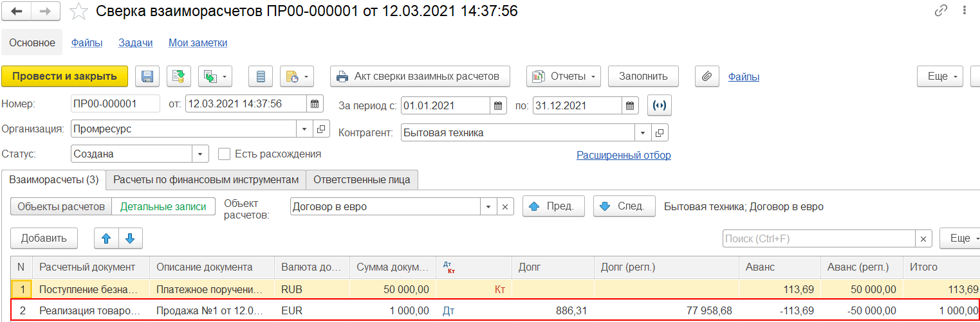Click the save document diskette icon

point(147,76)
